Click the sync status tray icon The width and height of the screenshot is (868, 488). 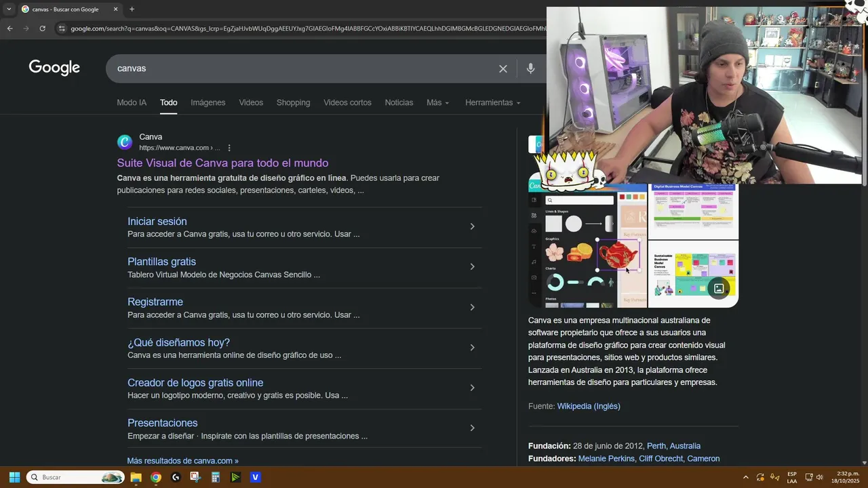click(760, 477)
